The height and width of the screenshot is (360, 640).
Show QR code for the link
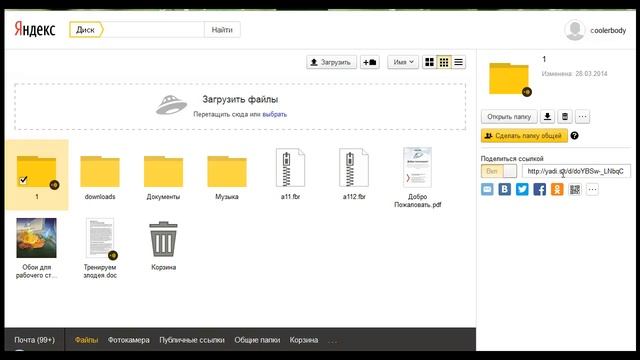(x=575, y=189)
